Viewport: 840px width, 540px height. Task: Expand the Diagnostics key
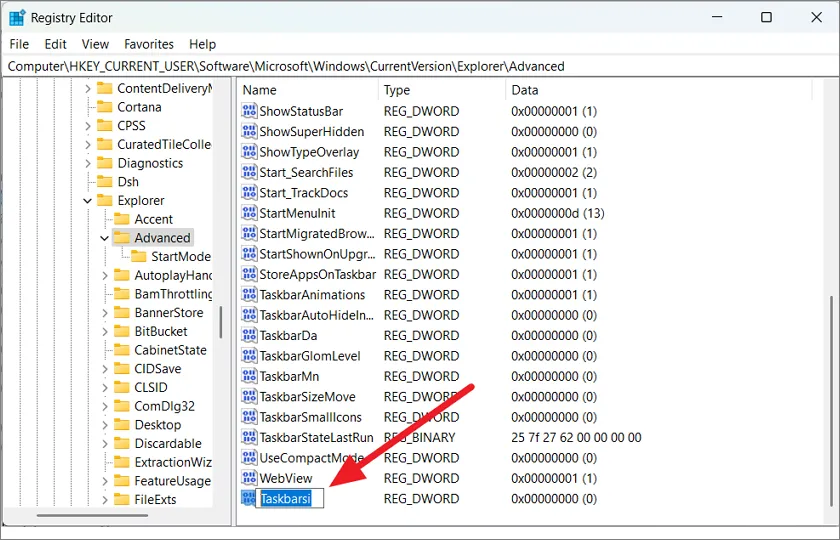[x=88, y=163]
